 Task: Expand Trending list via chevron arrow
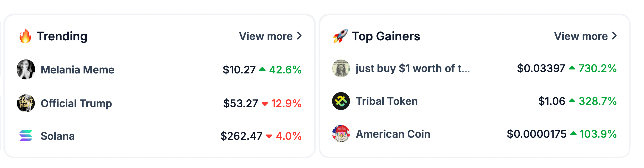(x=299, y=36)
